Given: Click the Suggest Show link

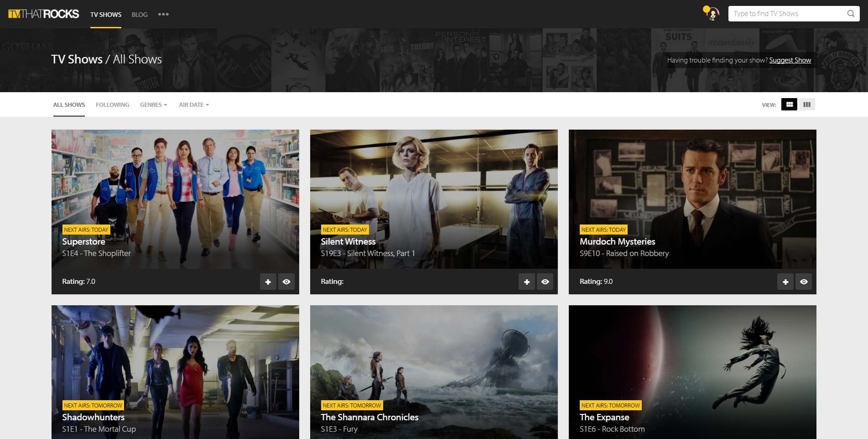Looking at the screenshot, I should [790, 60].
